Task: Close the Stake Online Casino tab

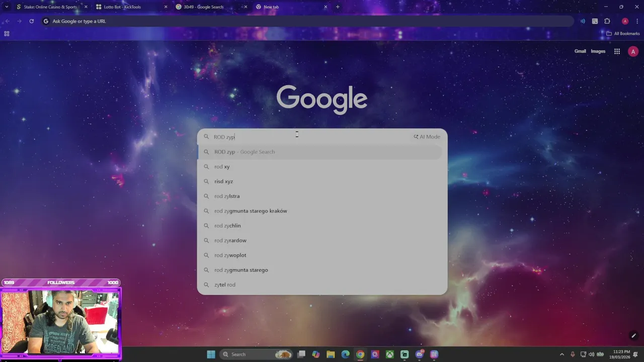Action: pos(86,7)
